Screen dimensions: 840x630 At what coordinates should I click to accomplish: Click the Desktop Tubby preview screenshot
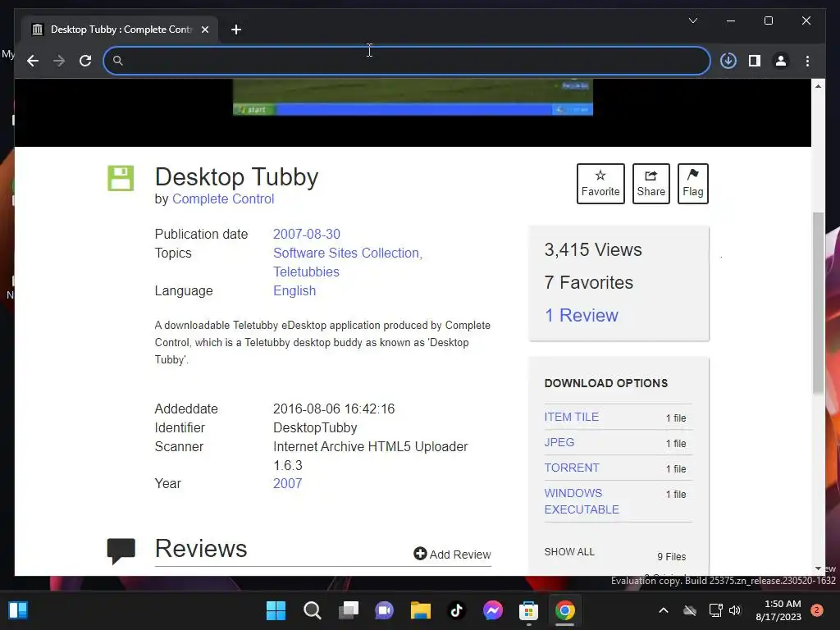tap(413, 97)
